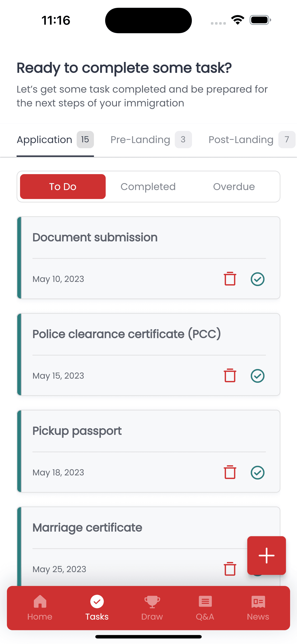
Task: Select the Application tab
Action: [x=55, y=140]
